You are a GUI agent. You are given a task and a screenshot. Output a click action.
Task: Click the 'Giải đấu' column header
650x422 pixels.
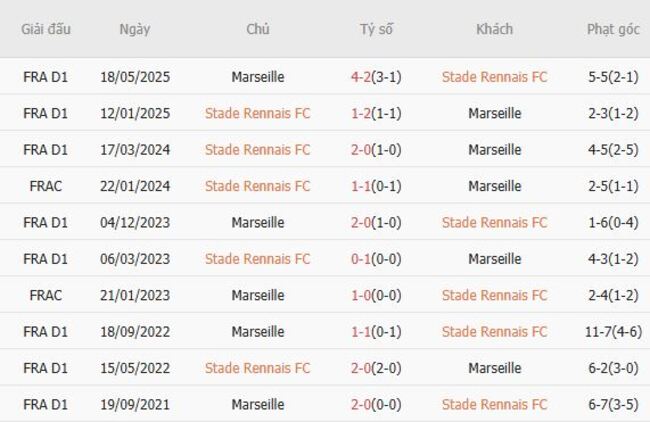point(46,29)
